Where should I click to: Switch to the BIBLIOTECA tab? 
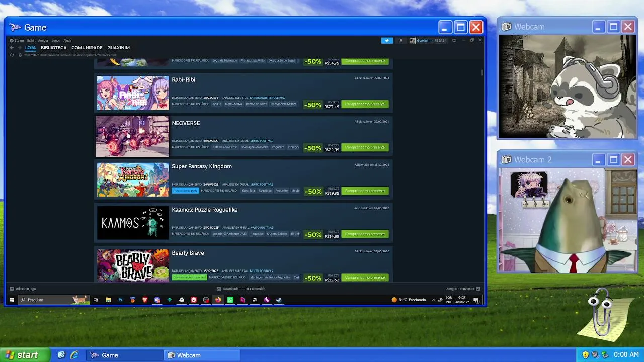click(x=54, y=48)
